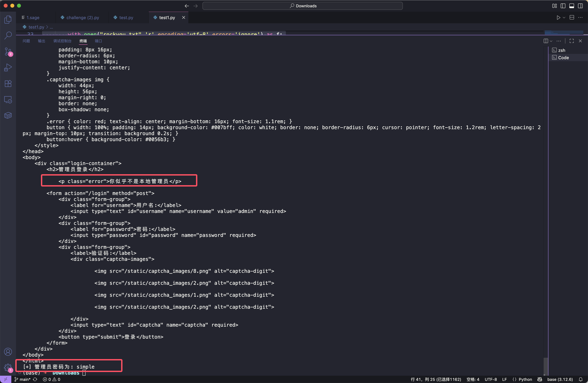Open the Search view in activity bar
The image size is (588, 383).
pyautogui.click(x=8, y=35)
